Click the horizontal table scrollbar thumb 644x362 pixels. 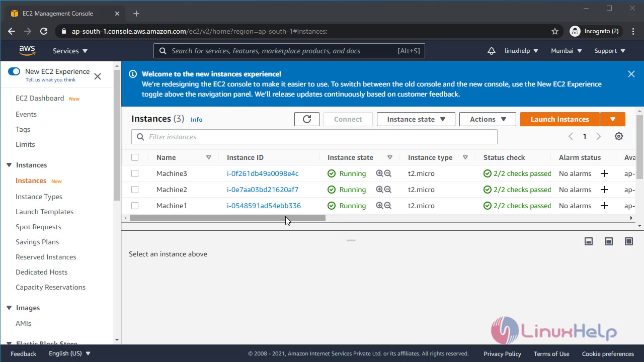[x=227, y=218]
